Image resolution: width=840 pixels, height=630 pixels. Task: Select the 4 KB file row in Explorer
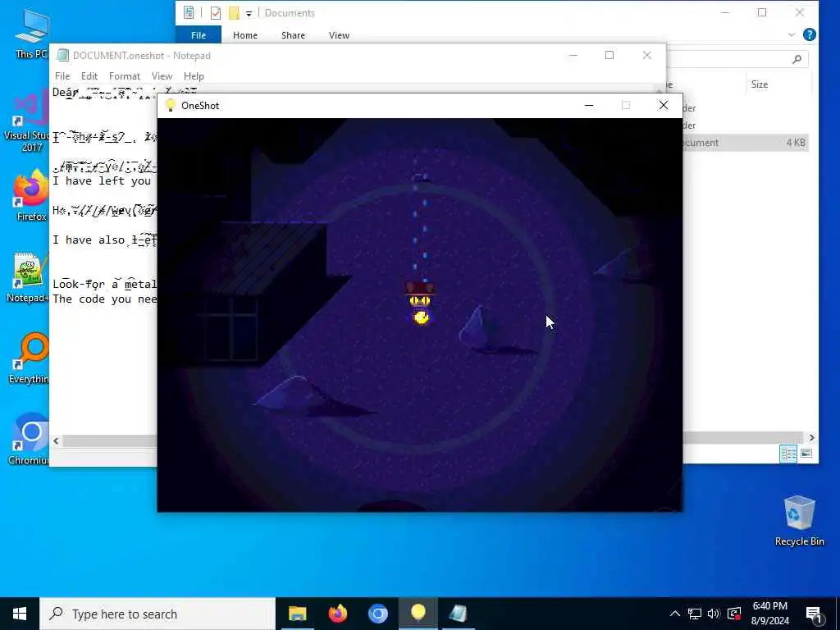point(745,143)
